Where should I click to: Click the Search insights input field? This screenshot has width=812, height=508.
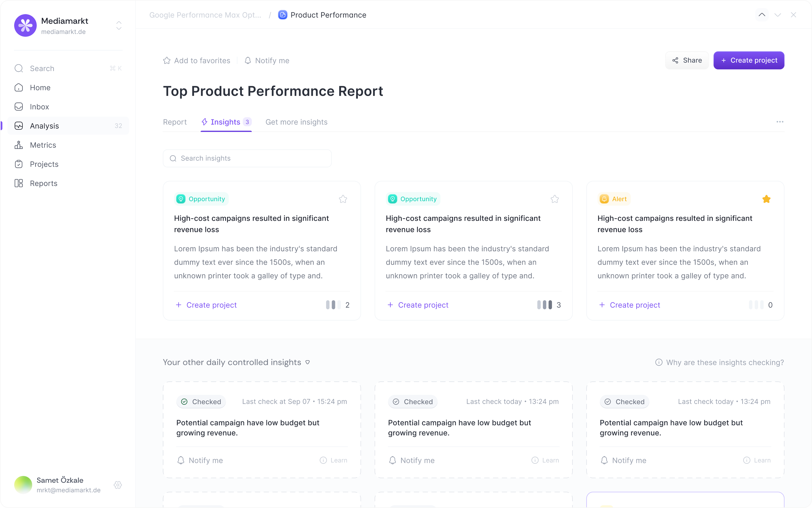tap(247, 158)
